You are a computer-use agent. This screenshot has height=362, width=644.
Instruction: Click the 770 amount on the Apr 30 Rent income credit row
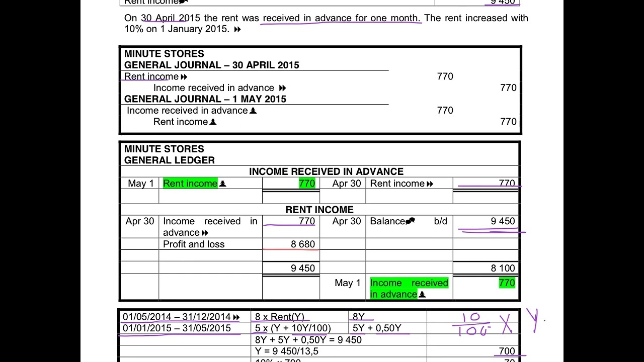(x=507, y=184)
